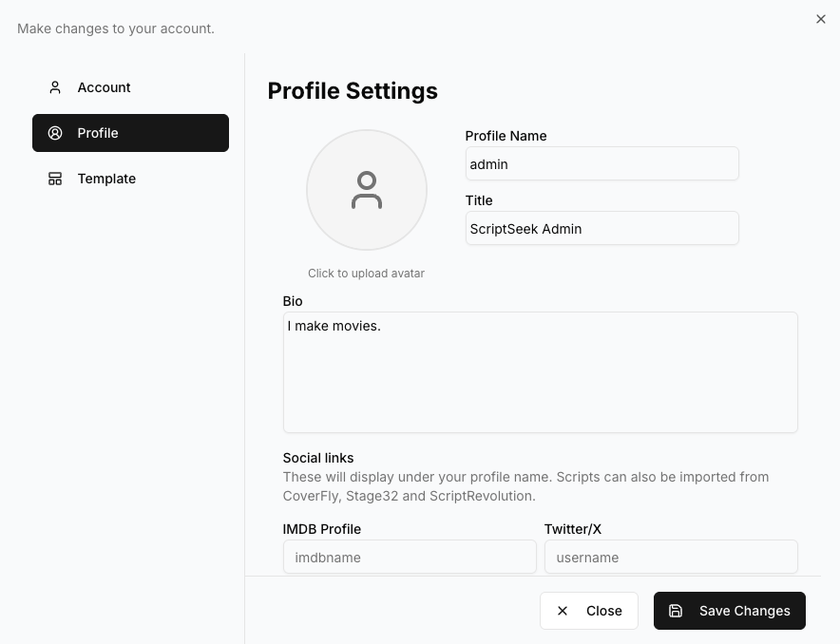The height and width of the screenshot is (644, 840).
Task: Click the Title field showing 'ScriptSeek Admin'
Action: coord(601,228)
